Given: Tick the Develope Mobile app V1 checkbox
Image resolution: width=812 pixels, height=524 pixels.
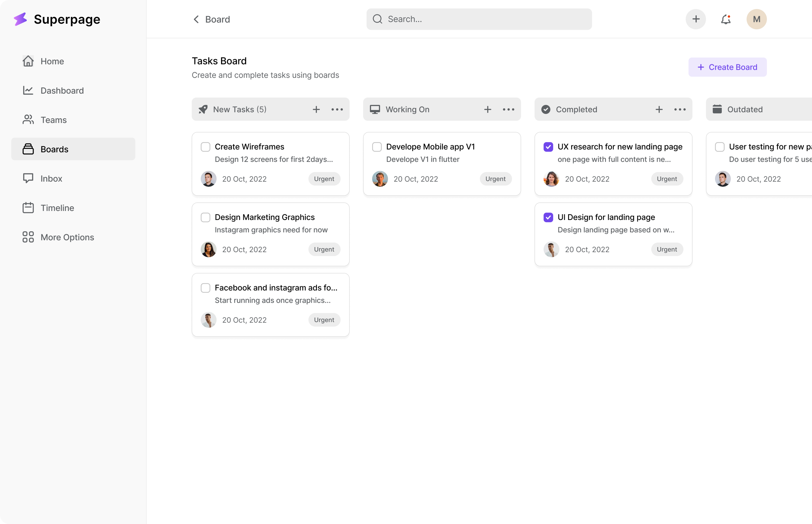Looking at the screenshot, I should point(377,147).
